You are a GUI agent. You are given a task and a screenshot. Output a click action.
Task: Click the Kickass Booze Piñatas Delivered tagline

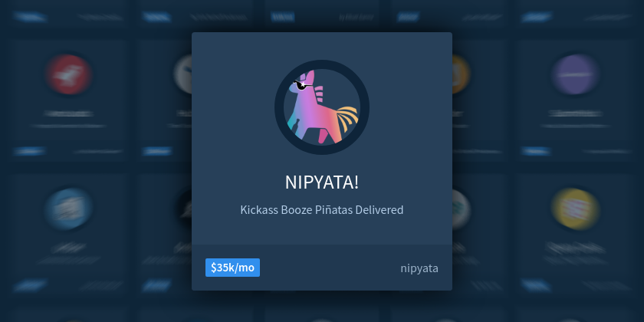[x=322, y=210]
